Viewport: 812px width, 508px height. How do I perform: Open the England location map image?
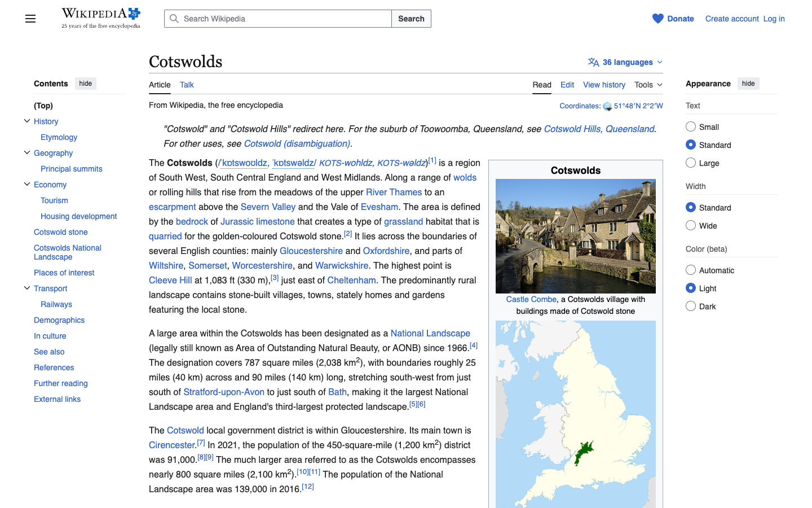tap(576, 414)
